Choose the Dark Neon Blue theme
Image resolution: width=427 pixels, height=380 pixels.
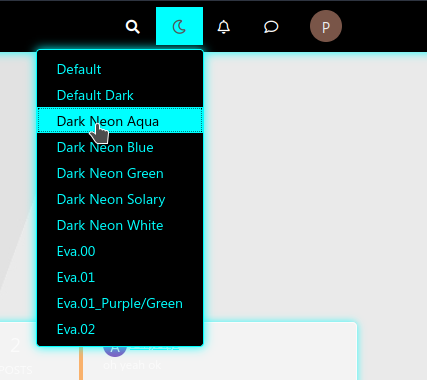(120, 147)
